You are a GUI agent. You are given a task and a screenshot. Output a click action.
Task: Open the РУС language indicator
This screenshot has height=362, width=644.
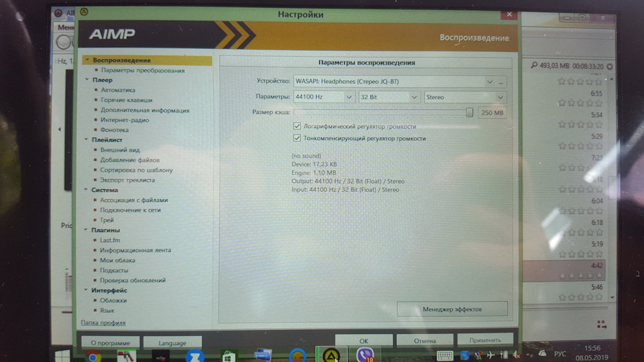point(560,354)
